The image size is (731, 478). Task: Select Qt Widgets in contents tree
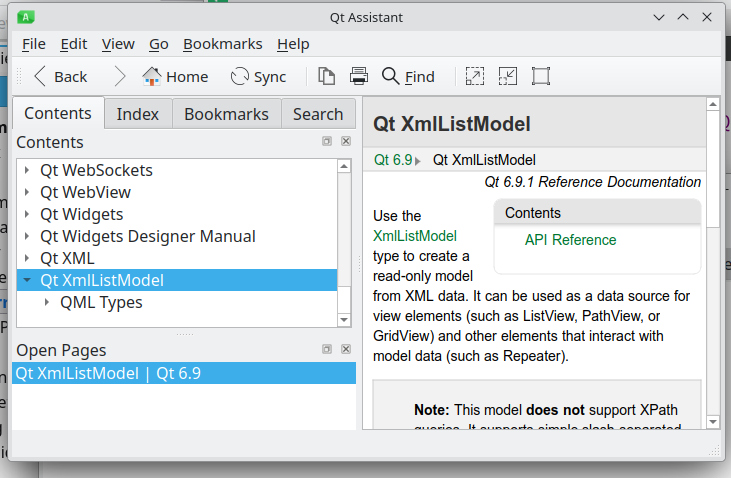pos(82,214)
